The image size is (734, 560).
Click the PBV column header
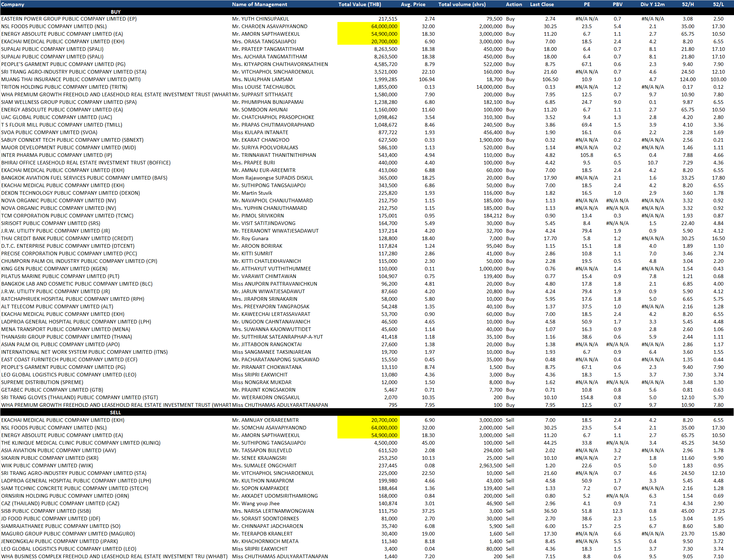click(x=617, y=4)
